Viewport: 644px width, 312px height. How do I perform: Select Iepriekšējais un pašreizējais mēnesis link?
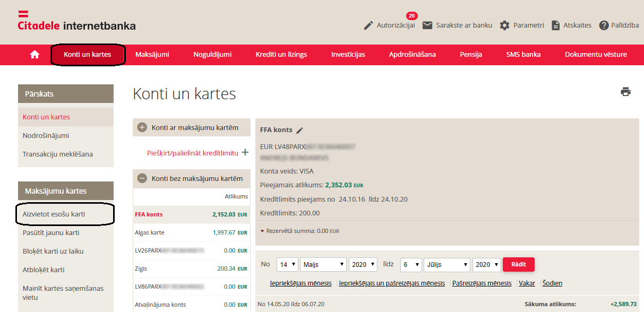tap(392, 283)
